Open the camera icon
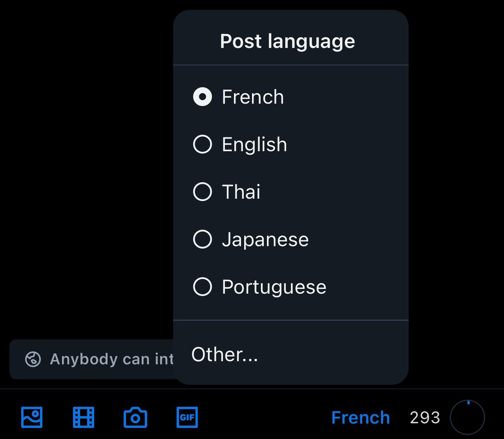The width and height of the screenshot is (504, 439). pyautogui.click(x=135, y=417)
